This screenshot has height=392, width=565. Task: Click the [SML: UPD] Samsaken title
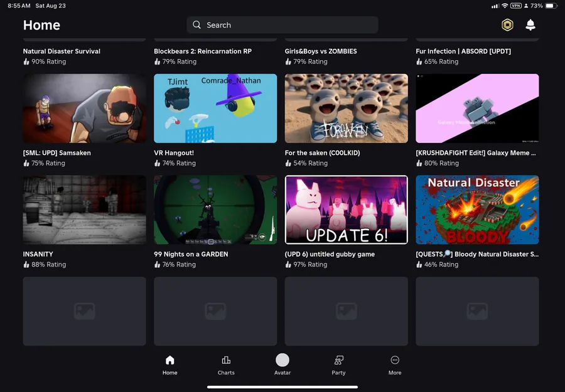coord(57,152)
